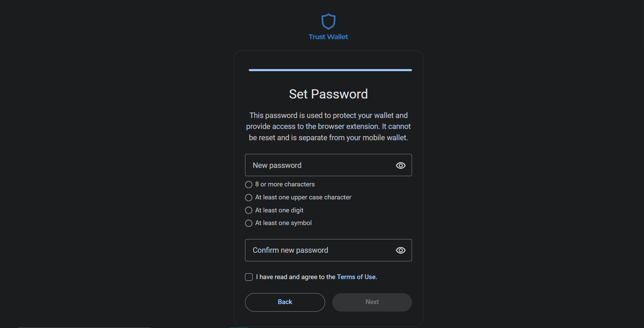Focus the Confirm new password field
The width and height of the screenshot is (644, 328).
(x=329, y=250)
